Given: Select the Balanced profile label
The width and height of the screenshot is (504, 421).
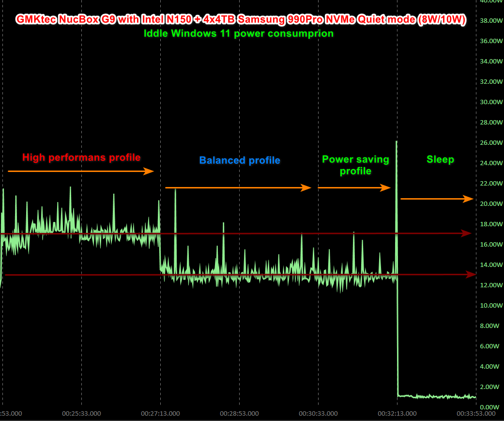Looking at the screenshot, I should click(240, 160).
